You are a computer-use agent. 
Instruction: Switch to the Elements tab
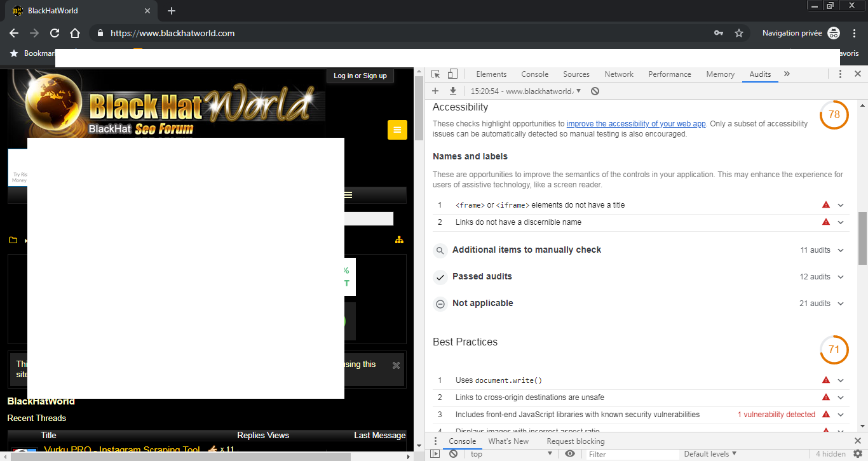pyautogui.click(x=491, y=74)
